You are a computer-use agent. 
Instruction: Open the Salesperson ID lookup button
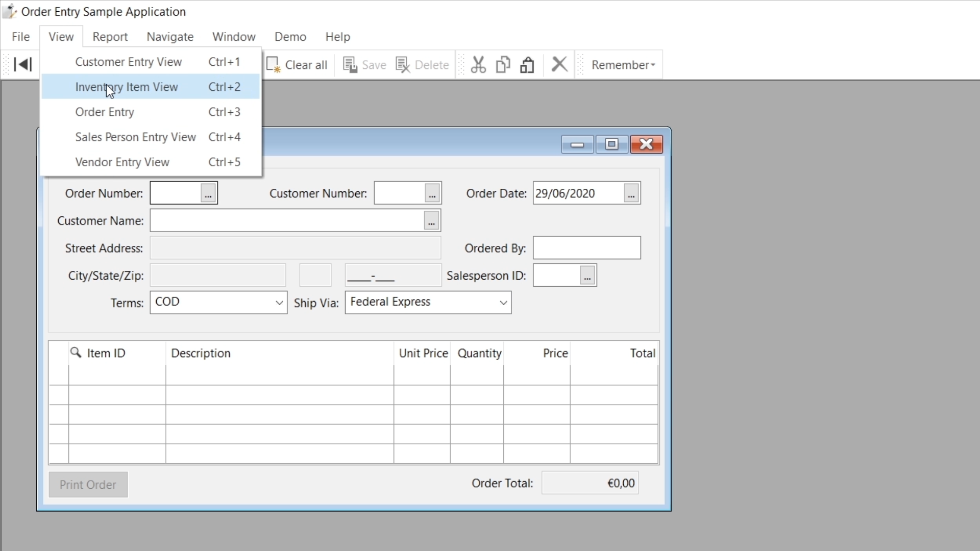pyautogui.click(x=587, y=276)
